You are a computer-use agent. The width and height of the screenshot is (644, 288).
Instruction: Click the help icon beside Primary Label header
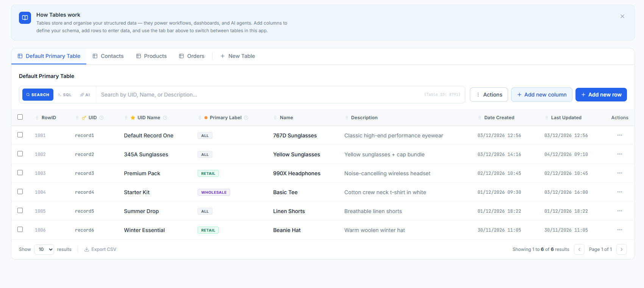[246, 118]
